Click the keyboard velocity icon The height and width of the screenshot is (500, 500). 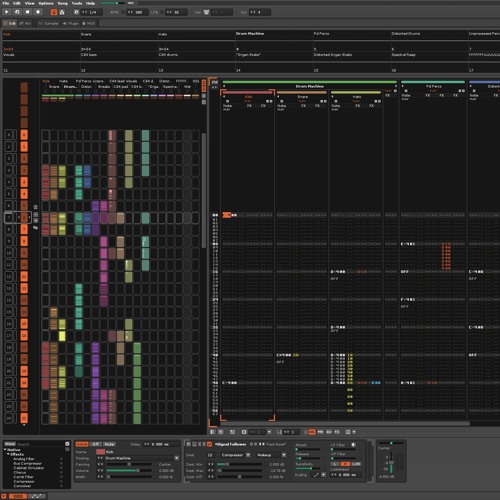(x=206, y=12)
